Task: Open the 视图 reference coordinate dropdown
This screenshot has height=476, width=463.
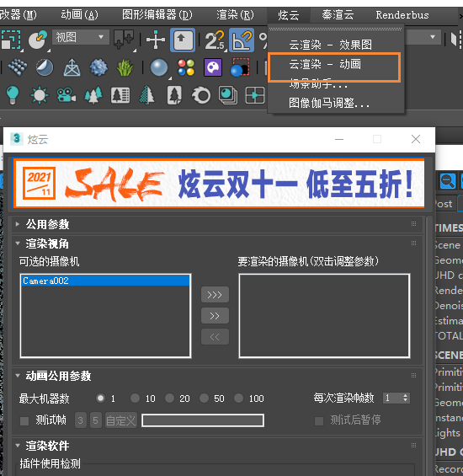Action: (x=81, y=37)
